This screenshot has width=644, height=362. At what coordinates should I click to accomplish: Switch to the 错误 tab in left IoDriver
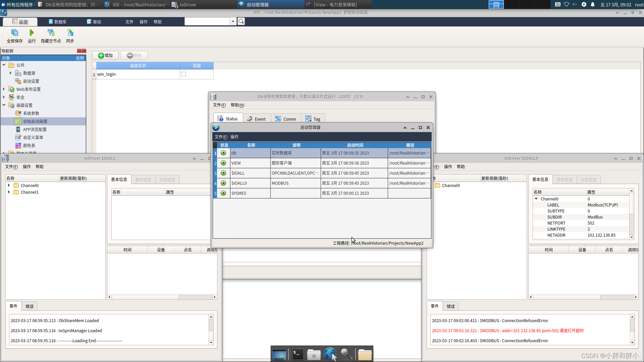pos(30,306)
